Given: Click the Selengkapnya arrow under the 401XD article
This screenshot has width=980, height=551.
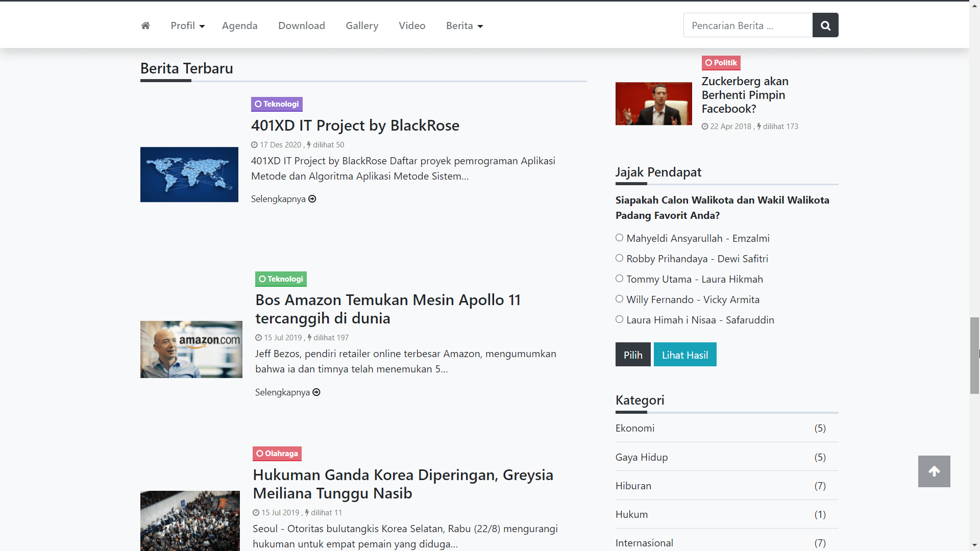Looking at the screenshot, I should (x=312, y=199).
